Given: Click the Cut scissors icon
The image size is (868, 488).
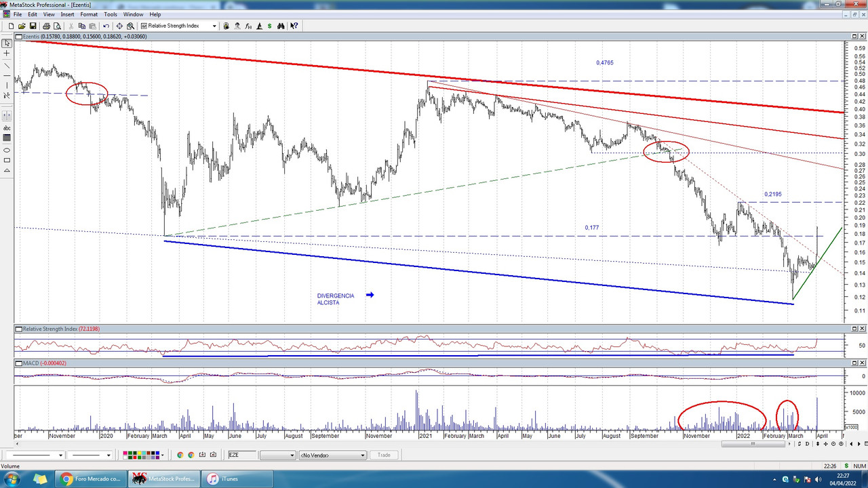Looking at the screenshot, I should pyautogui.click(x=71, y=26).
